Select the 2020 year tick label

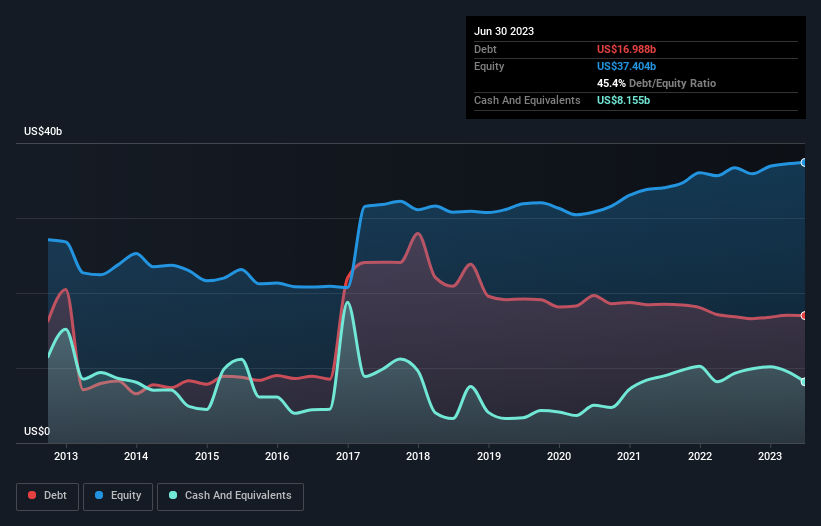coord(559,457)
